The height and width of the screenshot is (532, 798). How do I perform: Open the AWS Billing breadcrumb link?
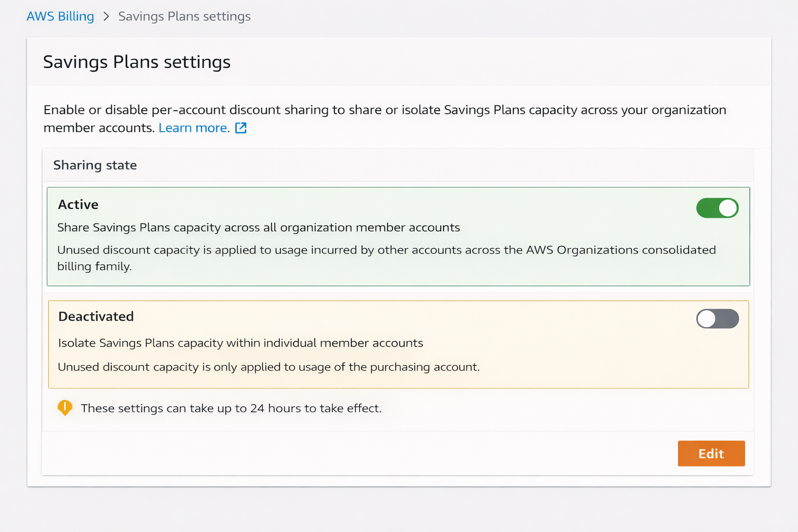[60, 17]
